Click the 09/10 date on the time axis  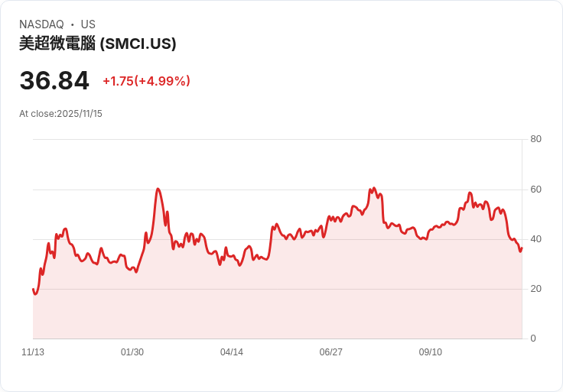(431, 352)
